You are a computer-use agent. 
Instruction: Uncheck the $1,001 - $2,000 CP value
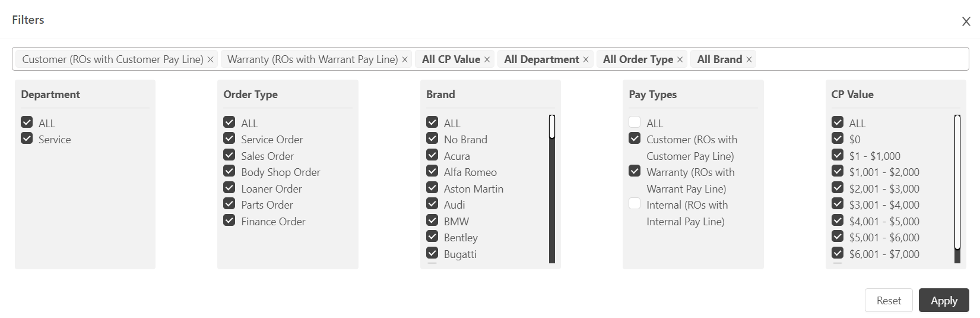click(x=838, y=171)
